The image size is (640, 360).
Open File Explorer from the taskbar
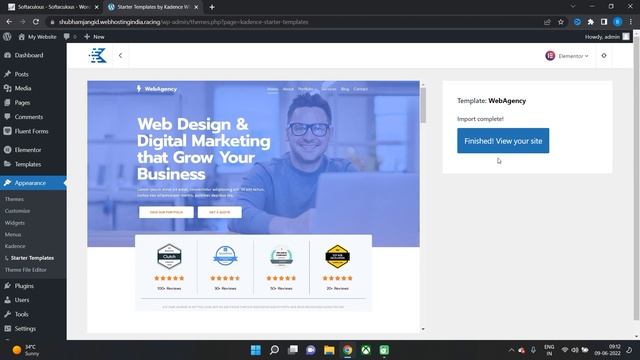pyautogui.click(x=329, y=350)
